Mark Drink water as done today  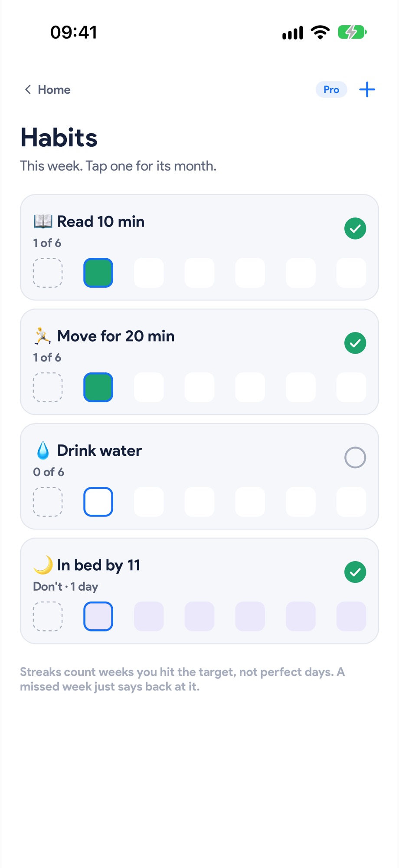355,458
